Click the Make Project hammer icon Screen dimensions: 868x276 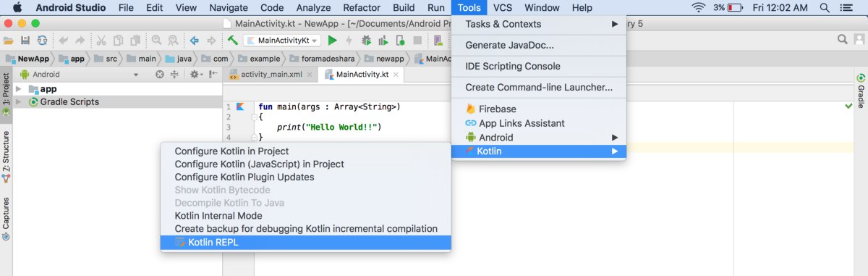[233, 40]
